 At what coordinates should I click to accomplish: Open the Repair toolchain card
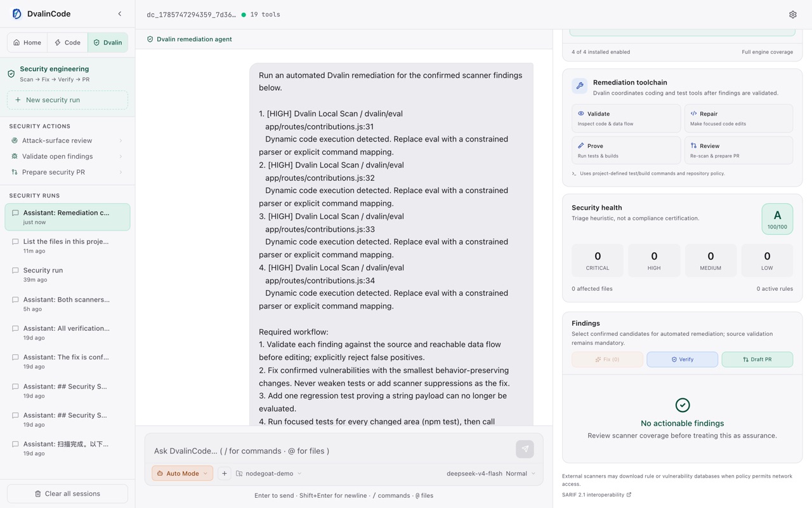[739, 118]
